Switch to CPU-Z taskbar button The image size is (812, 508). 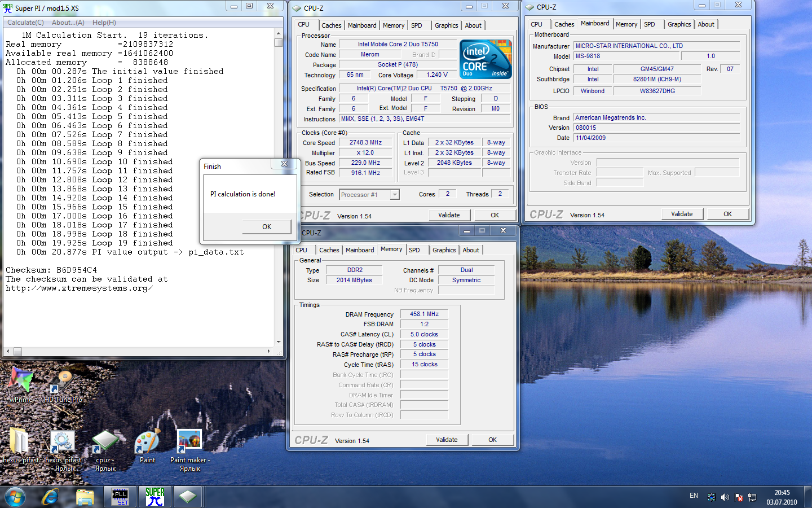[188, 497]
